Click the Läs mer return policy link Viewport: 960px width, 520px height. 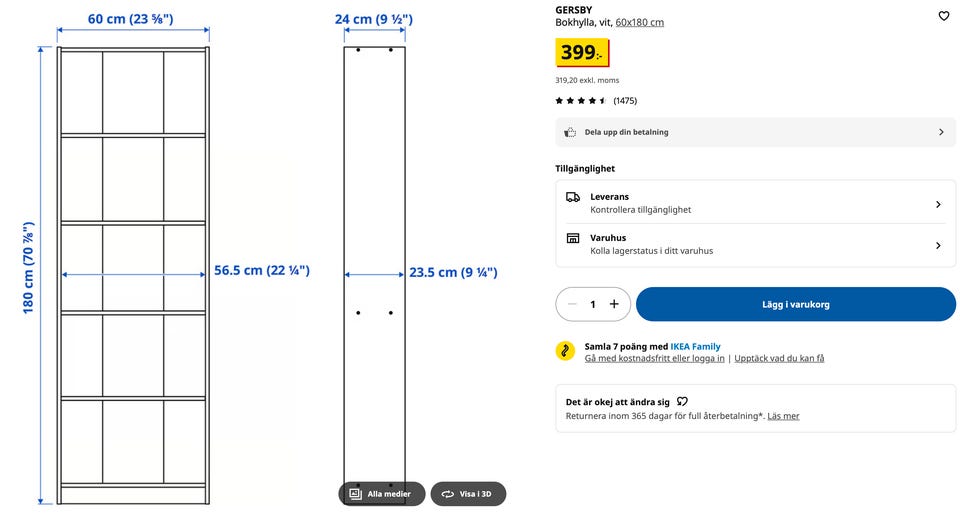(783, 416)
